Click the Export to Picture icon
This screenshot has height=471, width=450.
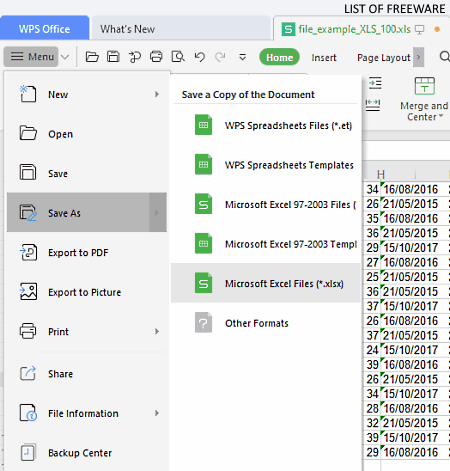coord(28,291)
